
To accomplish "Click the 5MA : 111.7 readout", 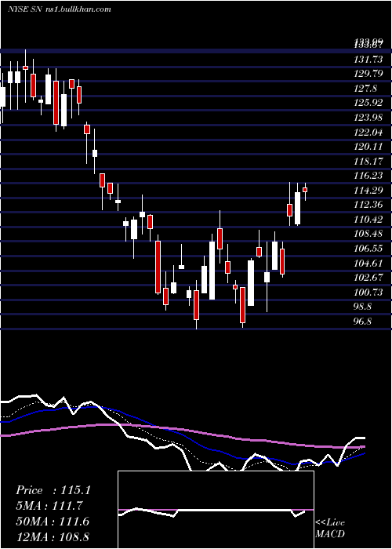I will pos(49,506).
